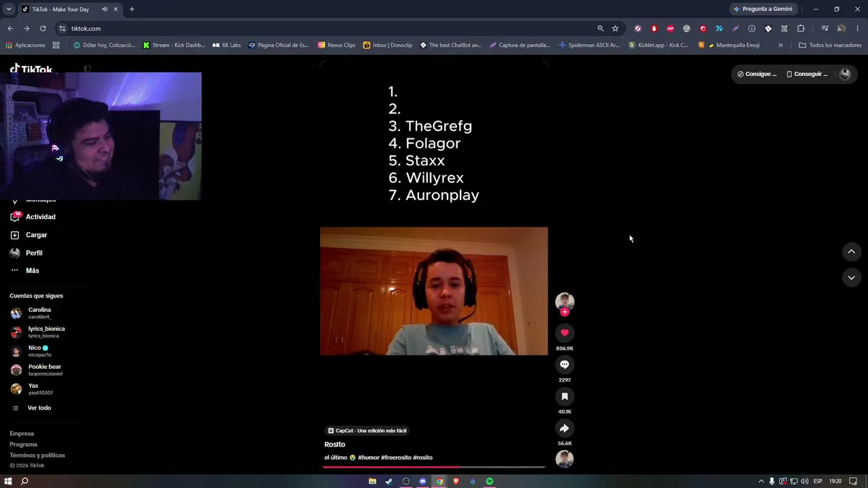This screenshot has height=488, width=868.
Task: Open the Todos los marcadores folder
Action: pos(830,45)
